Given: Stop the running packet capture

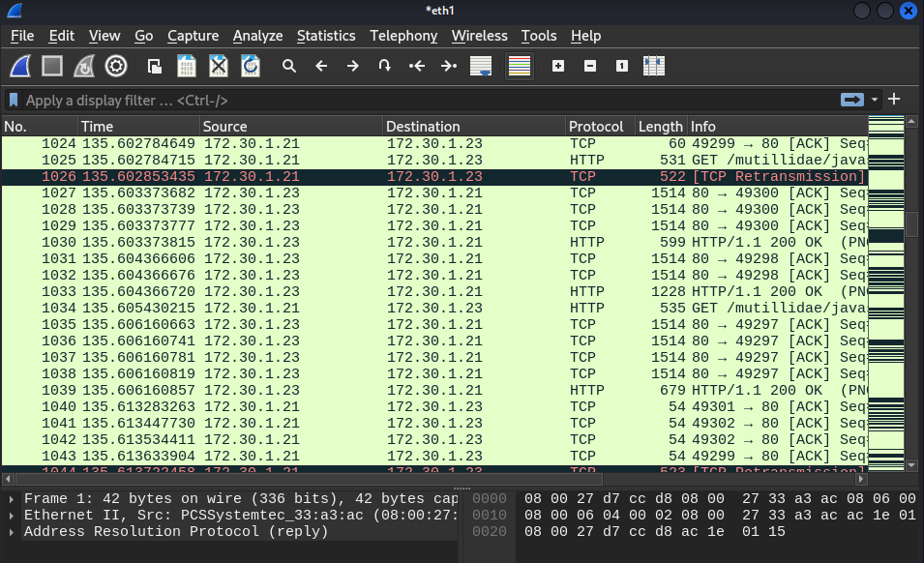Looking at the screenshot, I should click(x=50, y=66).
